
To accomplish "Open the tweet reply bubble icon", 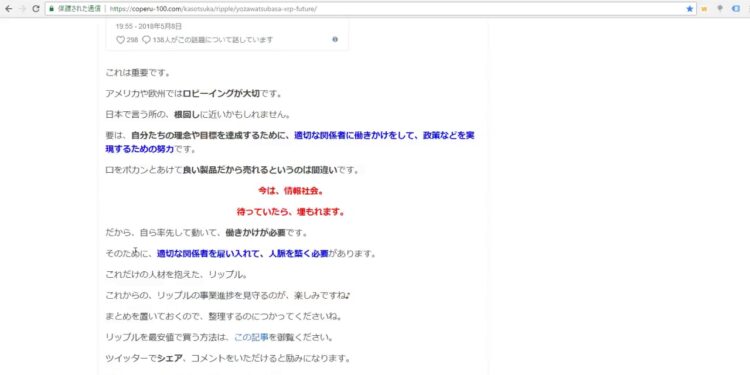I will click(x=146, y=40).
